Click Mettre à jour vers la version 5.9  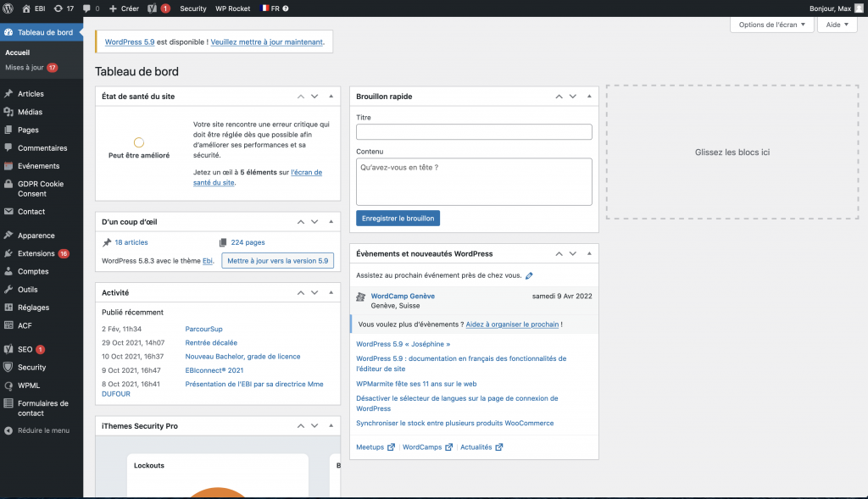coord(278,261)
